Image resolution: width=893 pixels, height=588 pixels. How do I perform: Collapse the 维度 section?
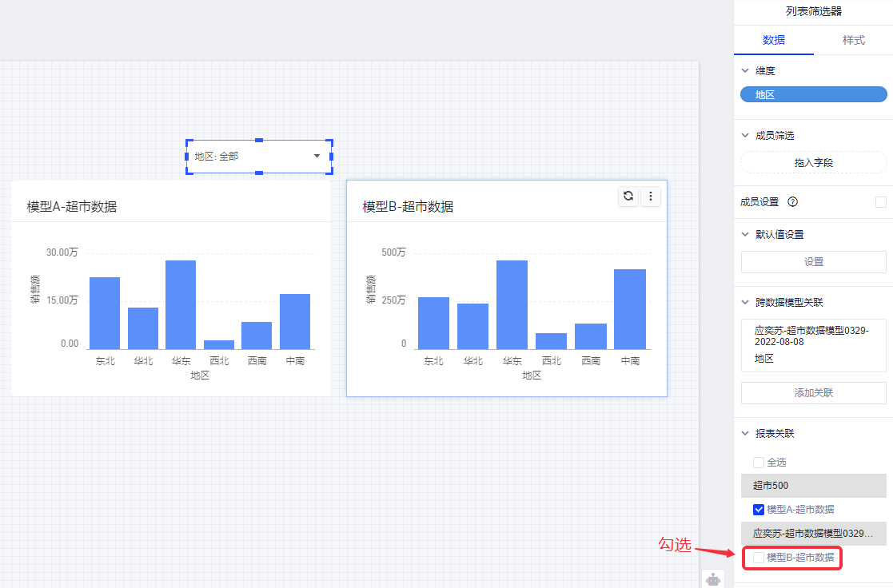pos(745,71)
